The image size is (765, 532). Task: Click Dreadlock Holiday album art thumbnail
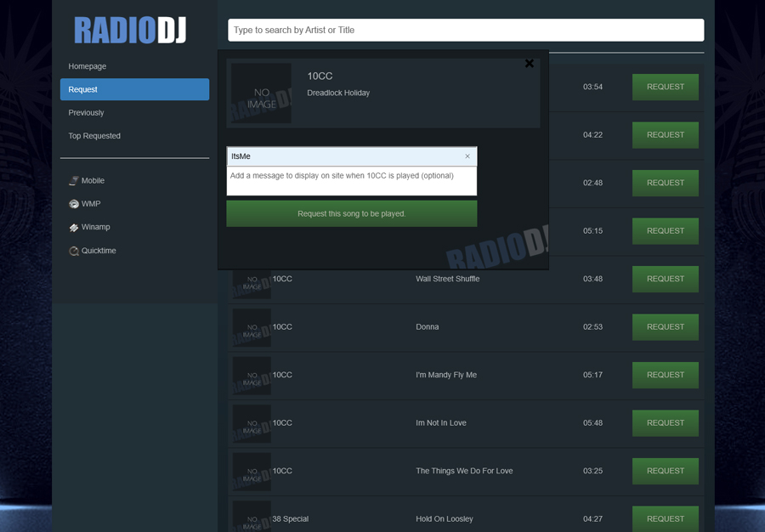261,93
